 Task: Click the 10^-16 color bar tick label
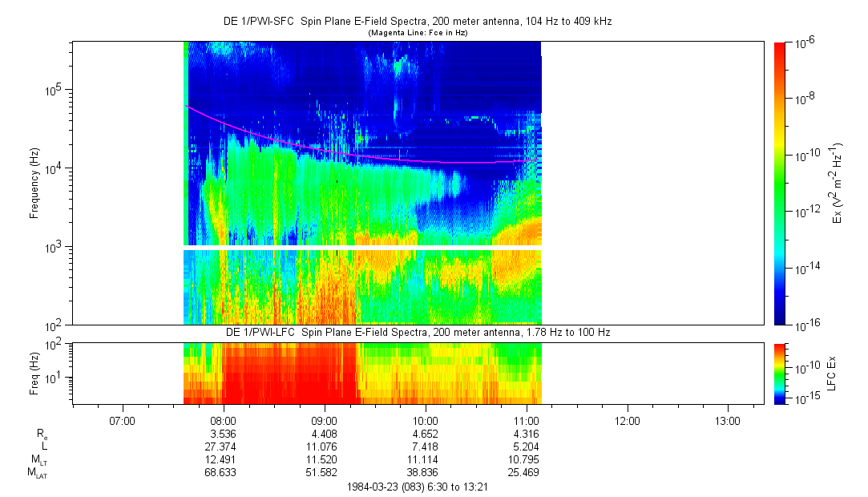click(805, 325)
